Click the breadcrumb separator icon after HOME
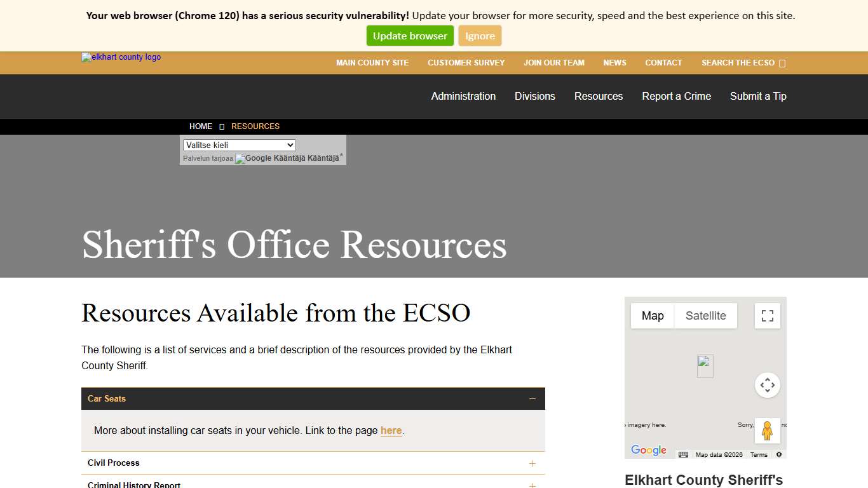Viewport: 868px width, 488px height. click(x=222, y=126)
